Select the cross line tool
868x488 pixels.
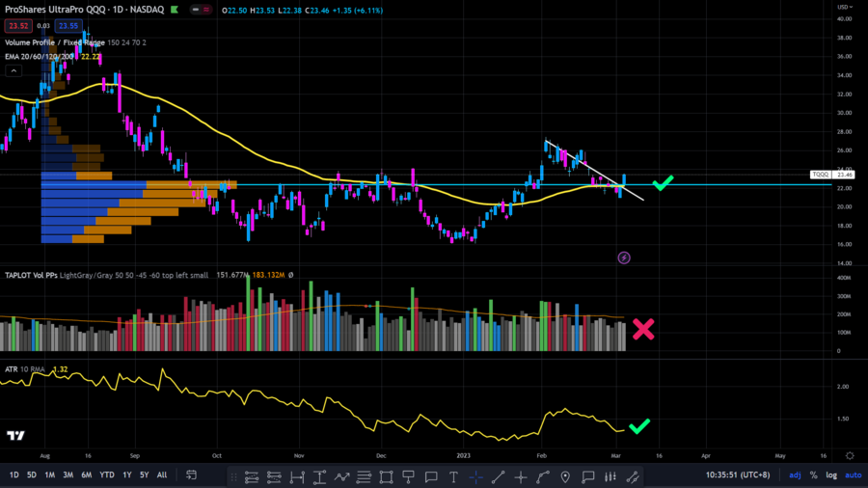[x=521, y=477]
